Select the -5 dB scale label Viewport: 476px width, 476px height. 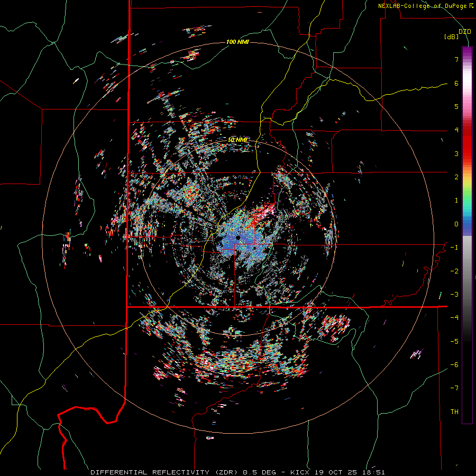click(454, 342)
